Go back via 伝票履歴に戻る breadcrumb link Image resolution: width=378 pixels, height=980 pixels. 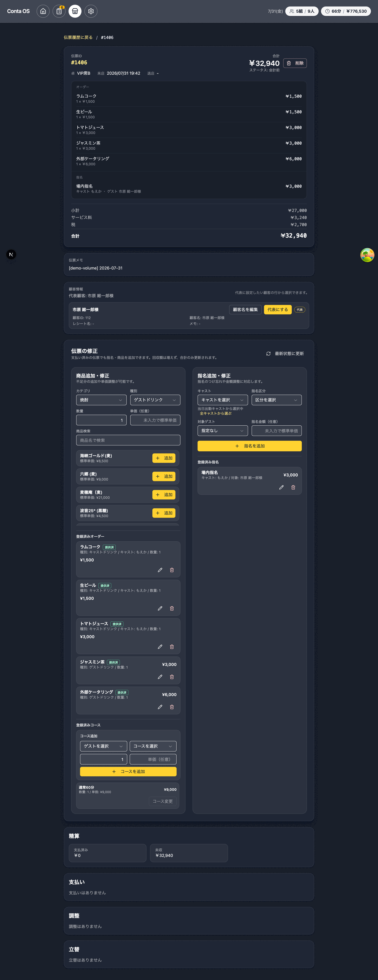(78, 37)
